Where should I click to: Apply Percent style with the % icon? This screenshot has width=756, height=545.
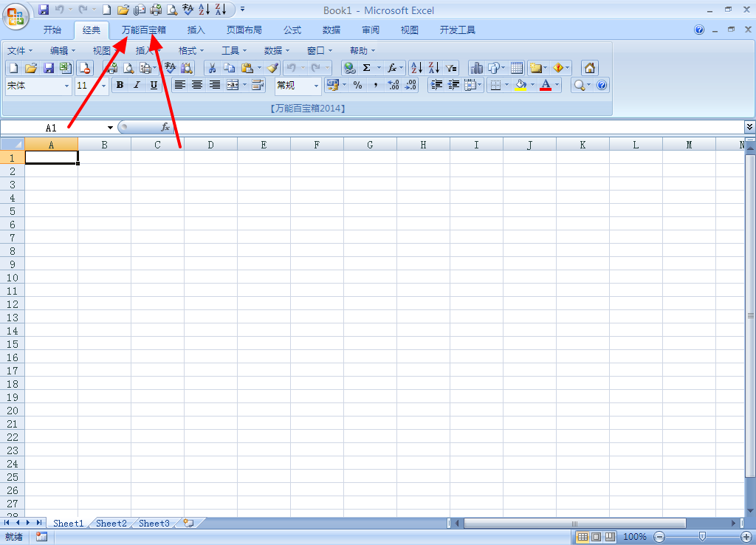pyautogui.click(x=358, y=86)
